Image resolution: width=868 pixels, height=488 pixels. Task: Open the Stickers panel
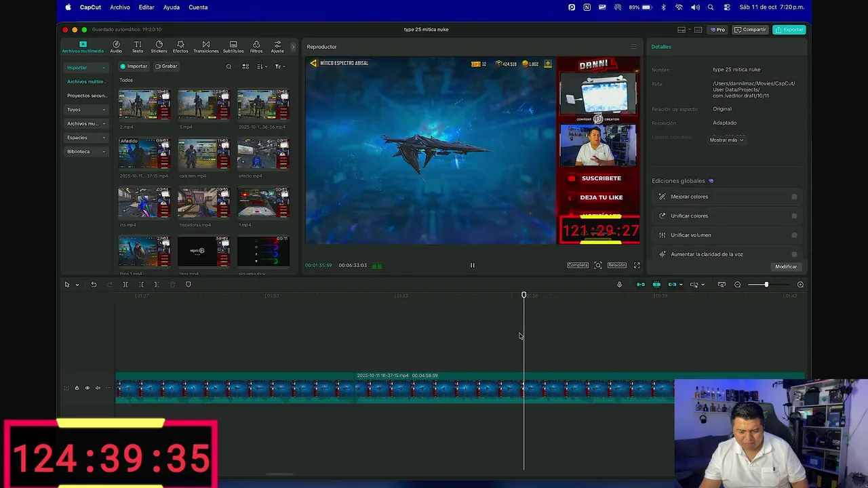(x=159, y=47)
